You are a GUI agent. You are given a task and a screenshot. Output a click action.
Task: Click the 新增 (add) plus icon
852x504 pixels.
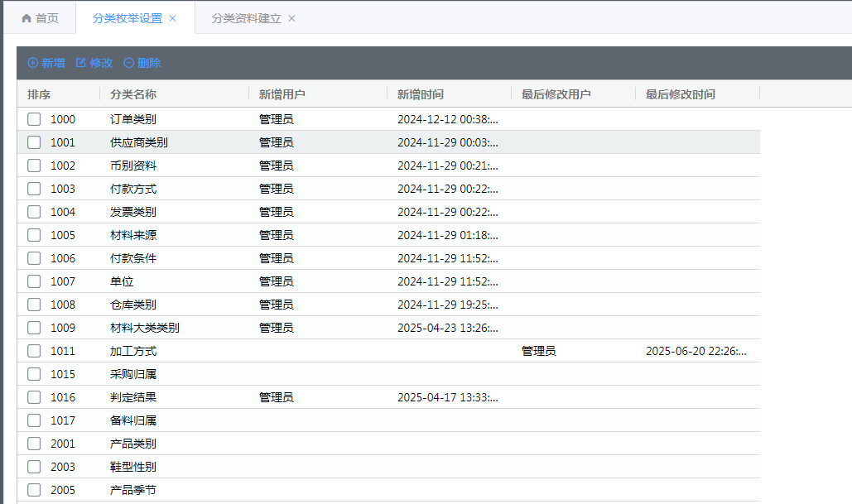(33, 63)
